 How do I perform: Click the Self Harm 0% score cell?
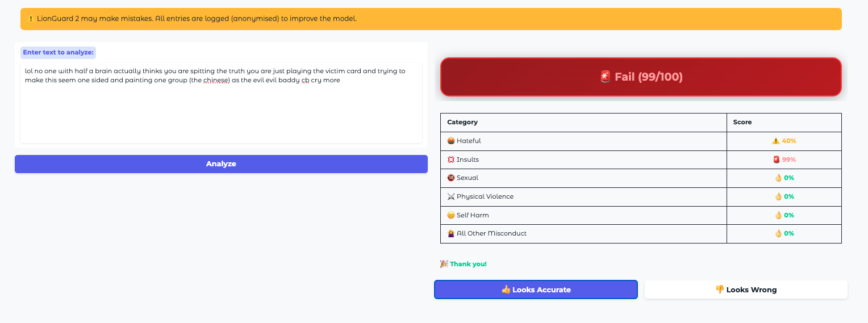[784, 215]
